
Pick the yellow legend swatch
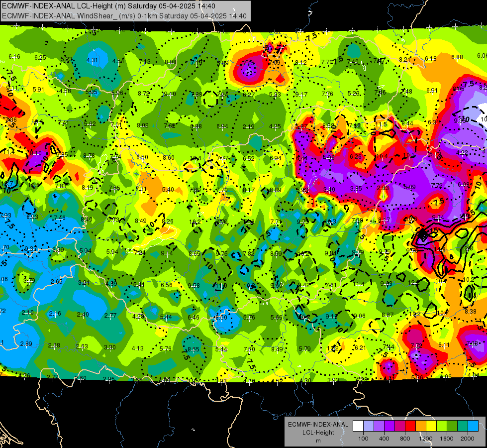point(431,426)
